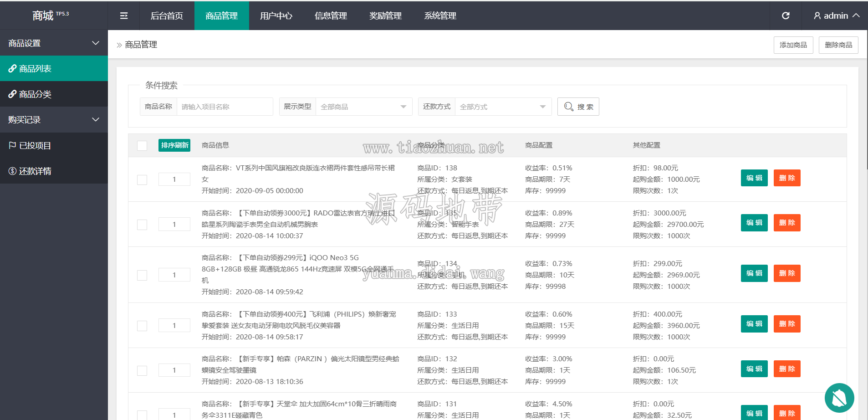
Task: Click the flag icon beside 已投项目
Action: tap(12, 145)
